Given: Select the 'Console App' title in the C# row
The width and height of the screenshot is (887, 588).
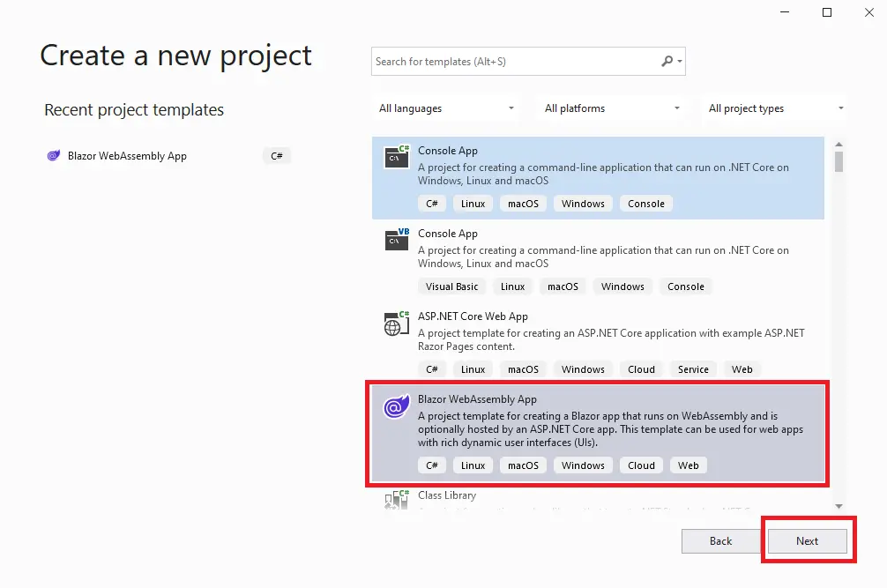Looking at the screenshot, I should tap(447, 151).
